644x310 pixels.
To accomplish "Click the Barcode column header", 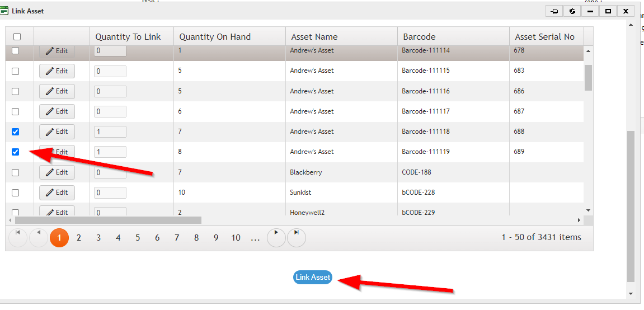I will [x=453, y=36].
